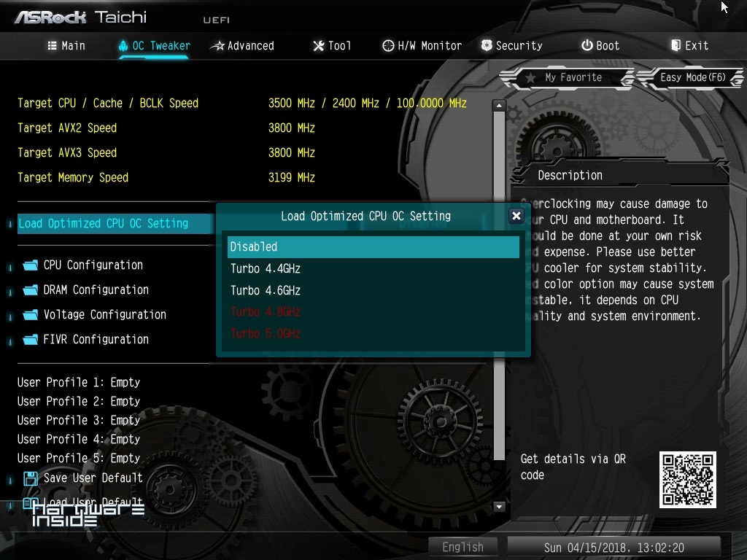Click the OC Tweaker rocket icon

[123, 46]
